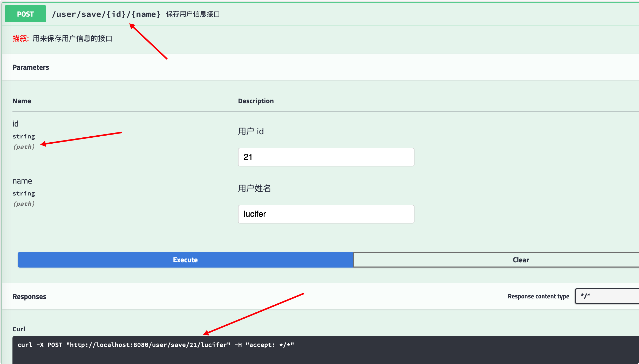Click the Name column header
Screen dimensions: 639x364
coord(22,101)
